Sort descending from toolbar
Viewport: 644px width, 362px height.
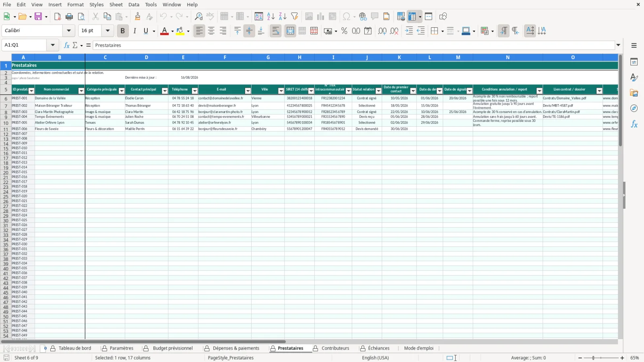point(283,16)
